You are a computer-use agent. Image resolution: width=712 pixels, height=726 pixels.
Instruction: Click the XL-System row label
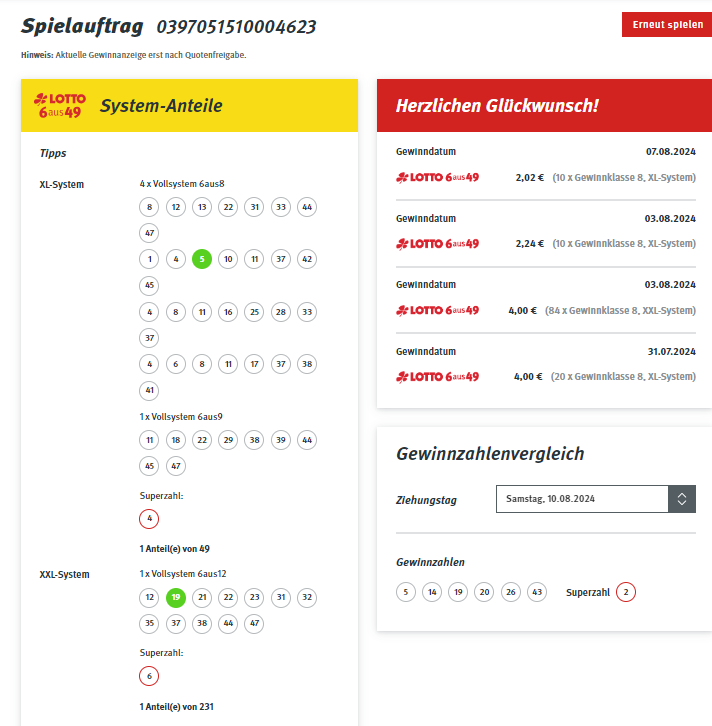pos(62,184)
